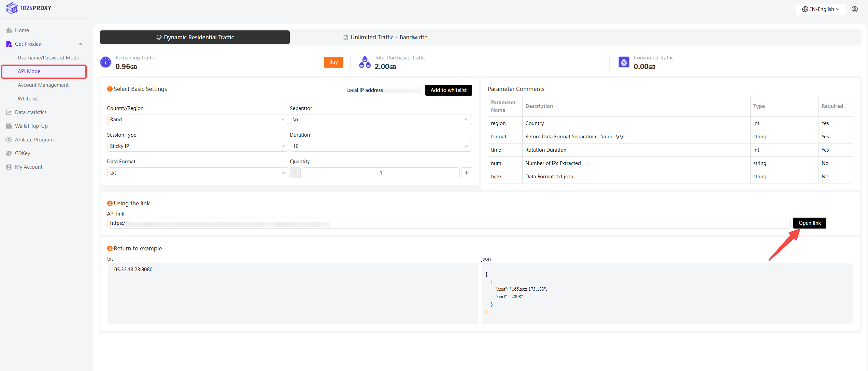This screenshot has width=868, height=371.
Task: Open the user profile icon top right
Action: point(854,9)
